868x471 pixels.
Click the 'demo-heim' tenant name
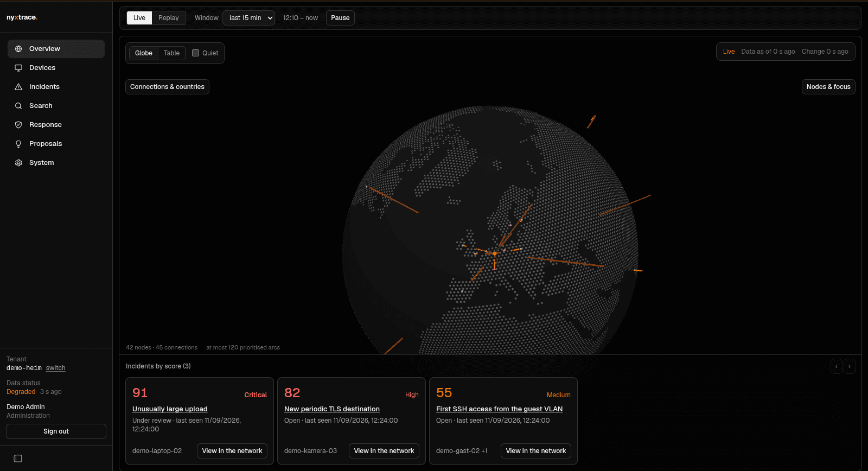pyautogui.click(x=24, y=368)
